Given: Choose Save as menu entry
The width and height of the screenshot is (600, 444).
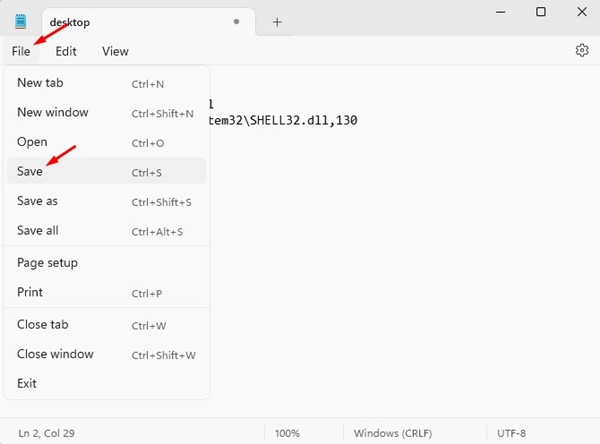Looking at the screenshot, I should [x=106, y=201].
